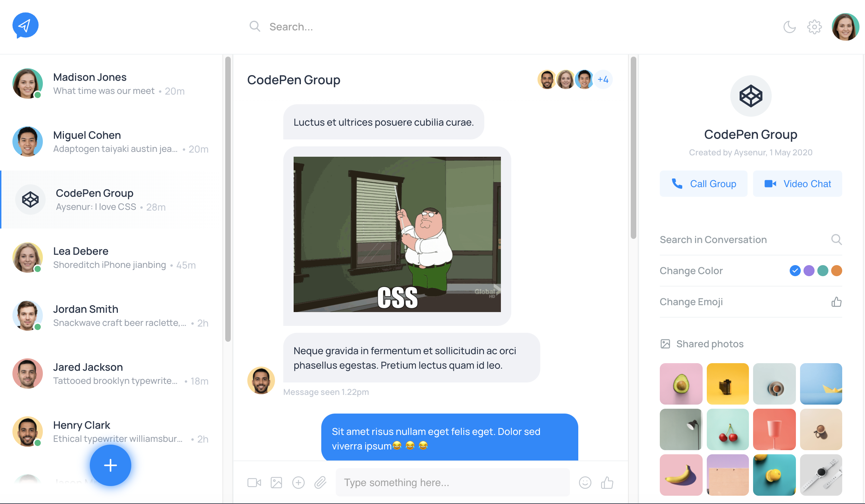Focus the 'Type something here...' input
This screenshot has width=865, height=504.
point(453,482)
